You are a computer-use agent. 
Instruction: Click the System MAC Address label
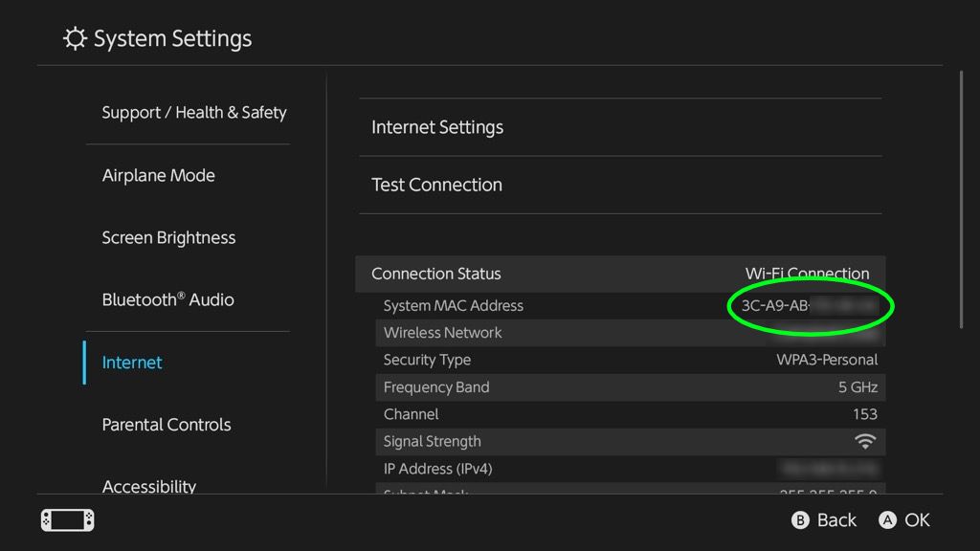click(x=453, y=305)
